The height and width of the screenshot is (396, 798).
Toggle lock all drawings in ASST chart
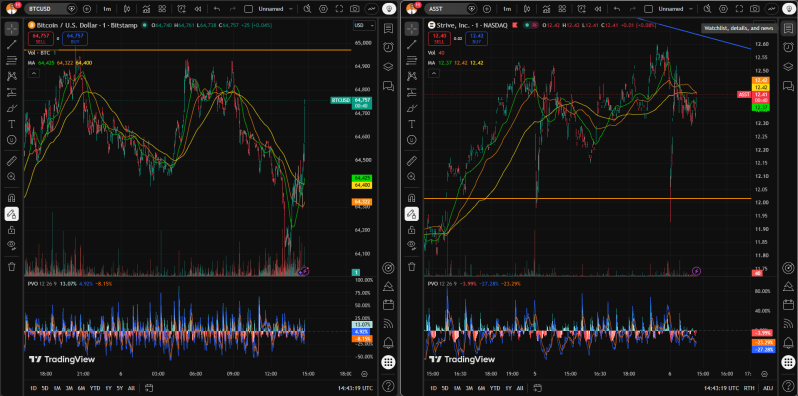click(411, 230)
